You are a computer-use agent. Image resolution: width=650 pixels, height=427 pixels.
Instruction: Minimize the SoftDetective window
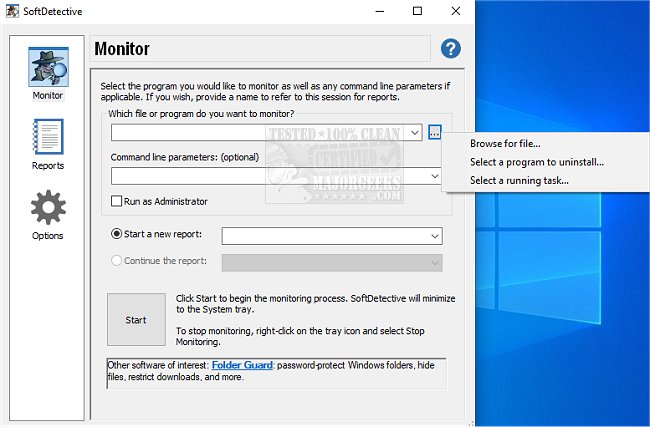tap(380, 11)
